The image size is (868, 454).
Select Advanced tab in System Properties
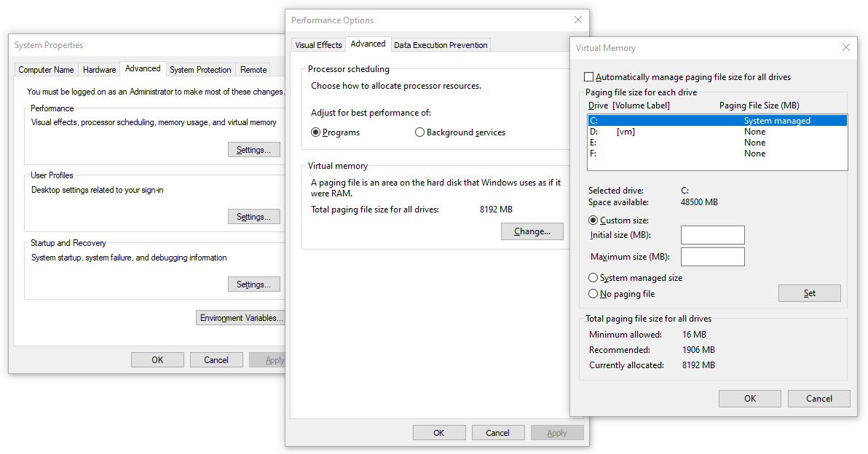coord(143,68)
